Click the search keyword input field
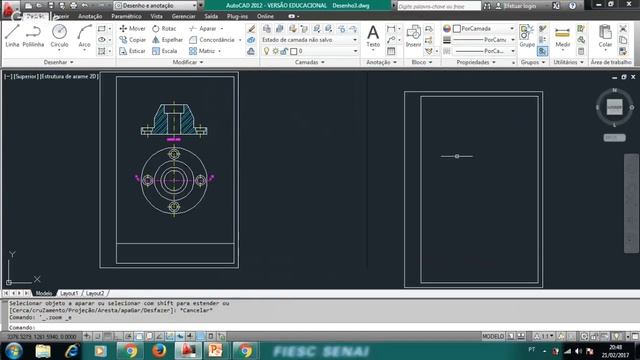This screenshot has height=360, width=640. click(438, 6)
